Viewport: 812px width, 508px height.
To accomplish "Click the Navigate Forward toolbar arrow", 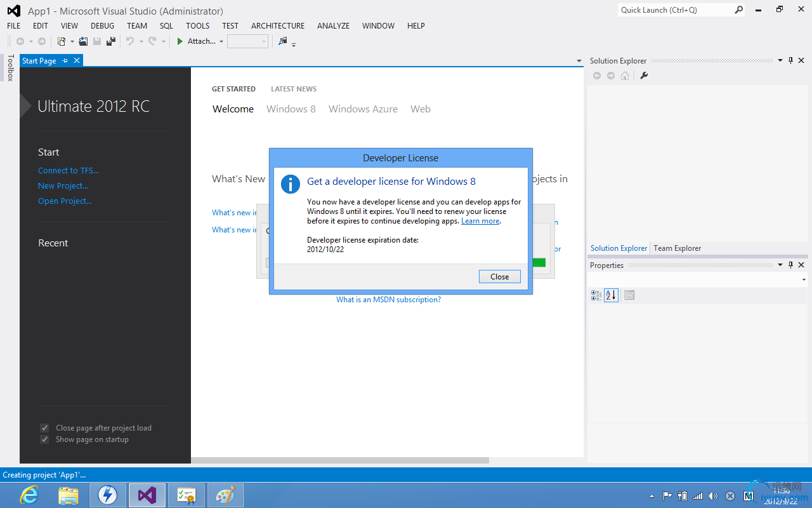I will [42, 41].
